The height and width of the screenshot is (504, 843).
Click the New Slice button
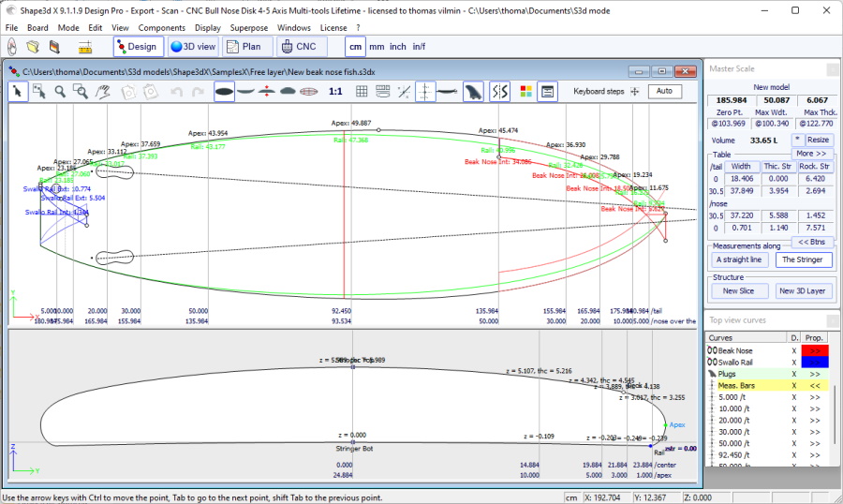738,290
